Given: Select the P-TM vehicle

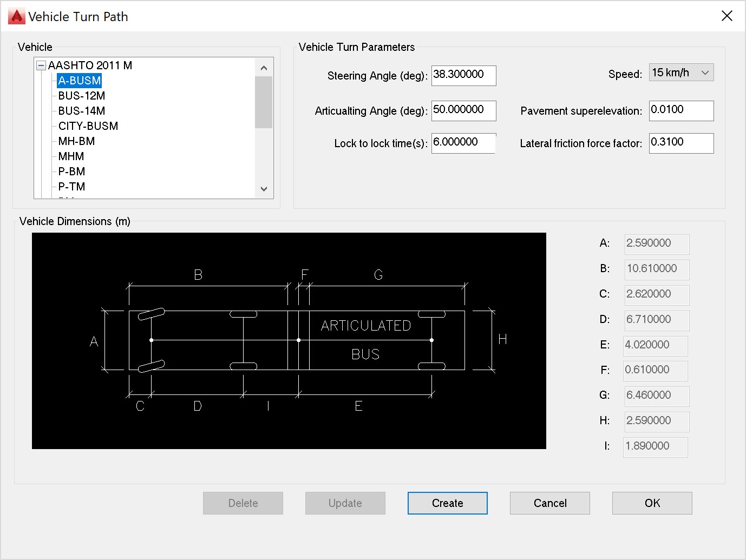Looking at the screenshot, I should [x=71, y=187].
